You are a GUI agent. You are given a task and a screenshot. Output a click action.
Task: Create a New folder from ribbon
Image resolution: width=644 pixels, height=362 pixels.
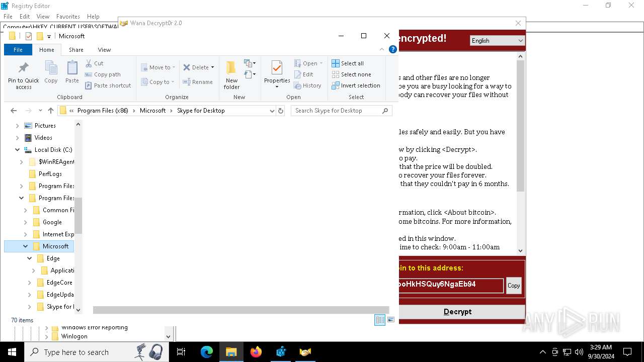[x=231, y=75]
